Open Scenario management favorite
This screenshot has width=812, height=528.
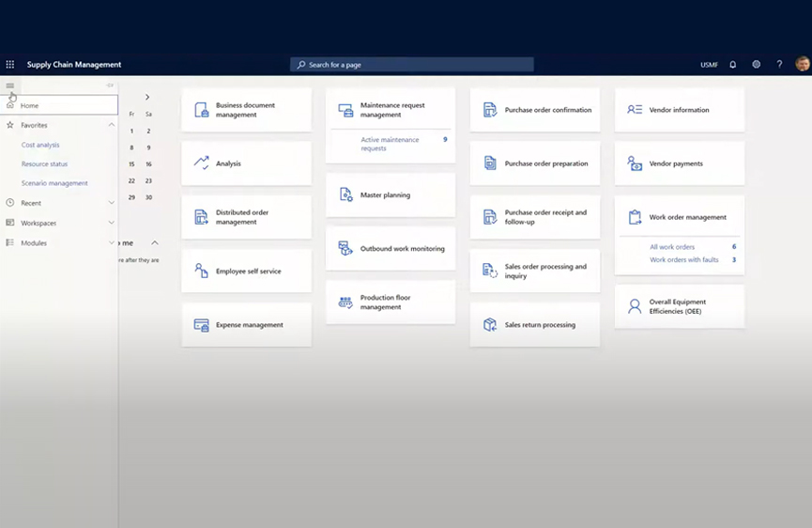click(x=54, y=183)
